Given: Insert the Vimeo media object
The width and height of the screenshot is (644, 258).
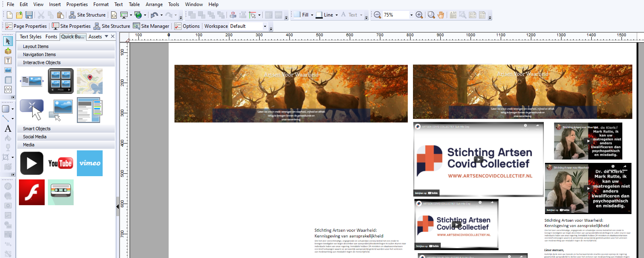Looking at the screenshot, I should point(90,163).
